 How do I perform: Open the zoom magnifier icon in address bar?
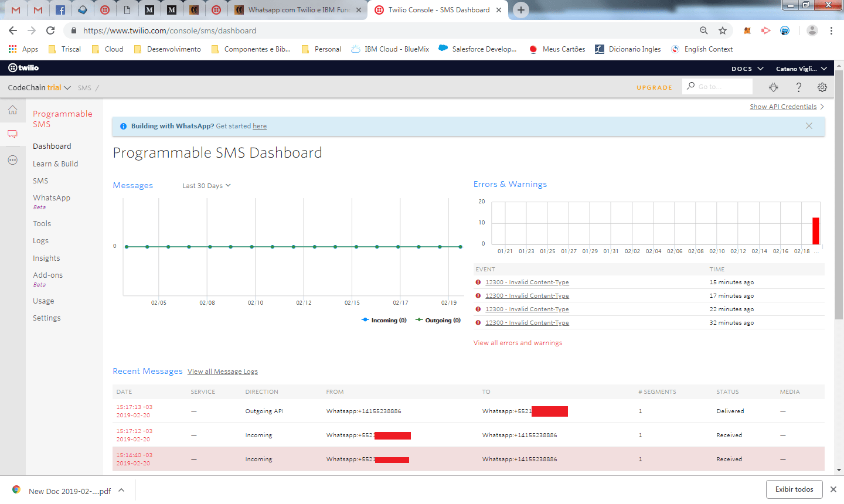click(703, 30)
